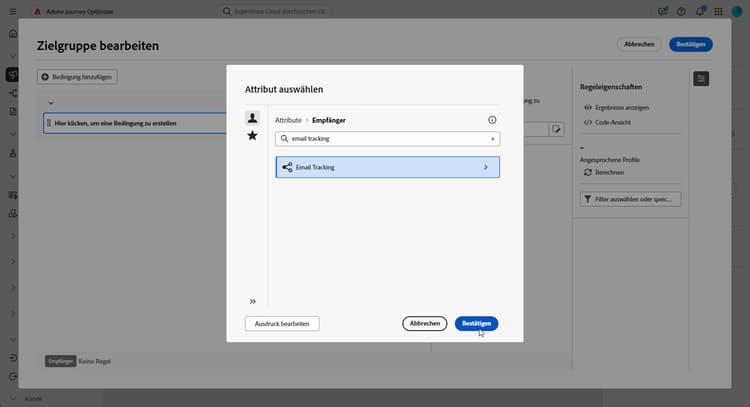Expand Email Tracking with its right chevron
Viewport: 750px width, 407px height.
click(x=485, y=167)
